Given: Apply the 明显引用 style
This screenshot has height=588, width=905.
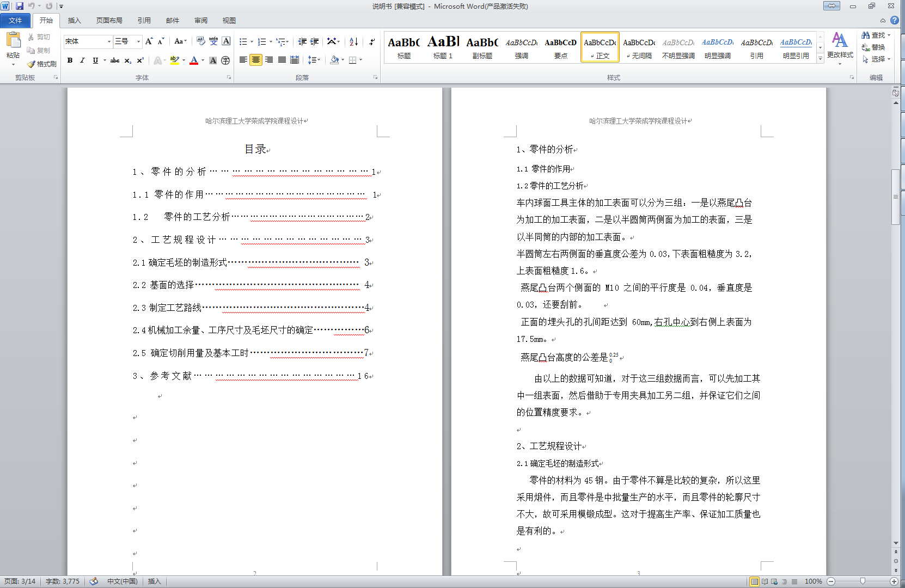Looking at the screenshot, I should point(796,47).
